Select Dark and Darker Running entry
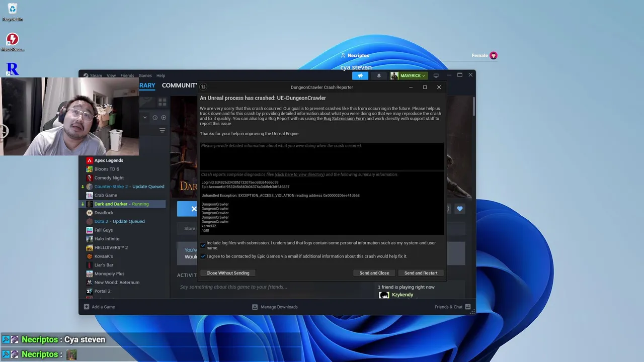 (x=123, y=204)
